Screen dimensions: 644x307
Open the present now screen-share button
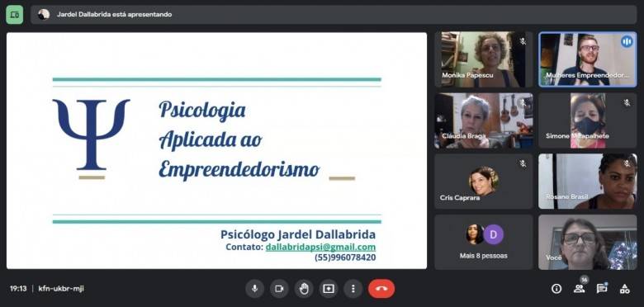coord(329,289)
